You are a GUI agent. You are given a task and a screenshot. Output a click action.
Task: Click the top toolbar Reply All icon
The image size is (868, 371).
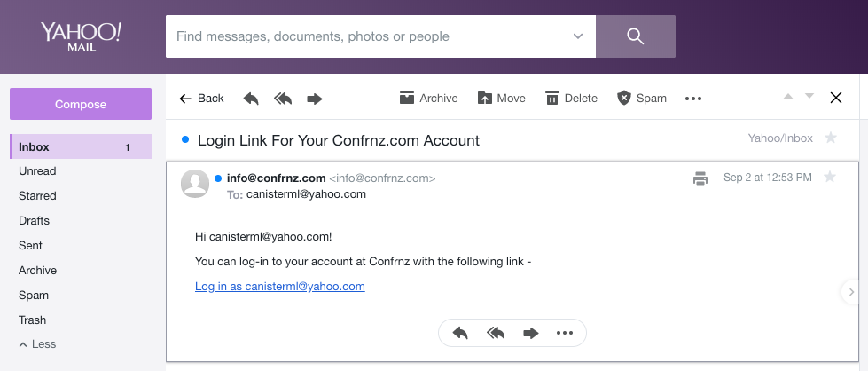pos(283,99)
